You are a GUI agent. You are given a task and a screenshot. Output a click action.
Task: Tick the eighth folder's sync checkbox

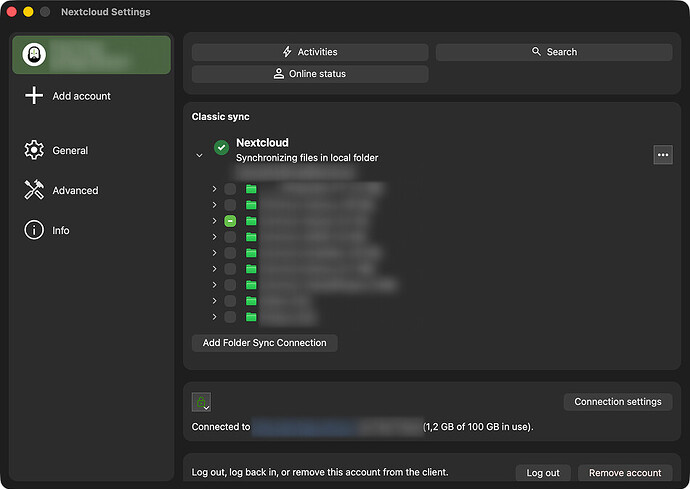pos(230,301)
